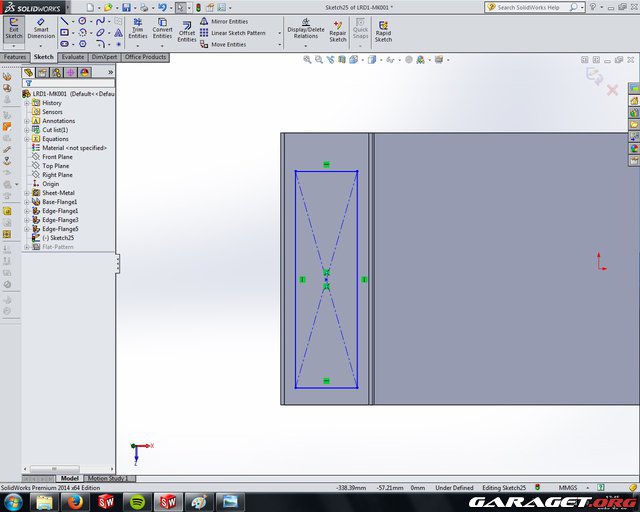Screen dimensions: 640x512
Task: Select the Offset Entities tool
Action: click(187, 32)
